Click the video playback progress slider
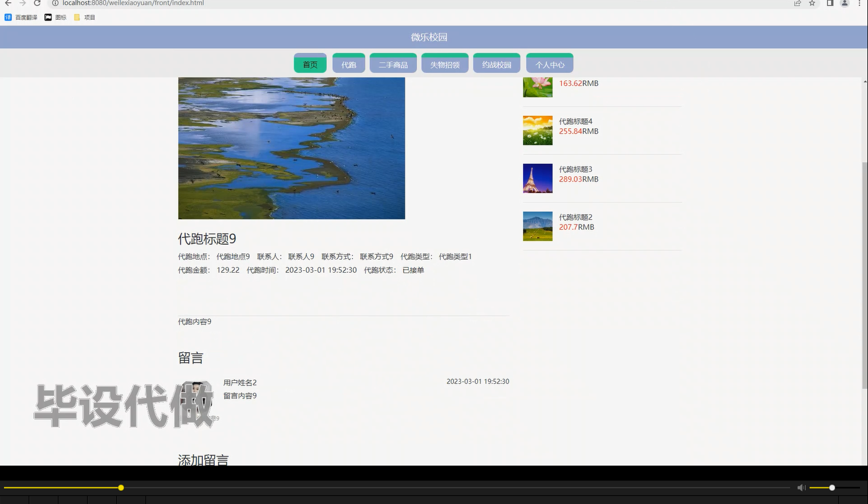 (x=121, y=487)
